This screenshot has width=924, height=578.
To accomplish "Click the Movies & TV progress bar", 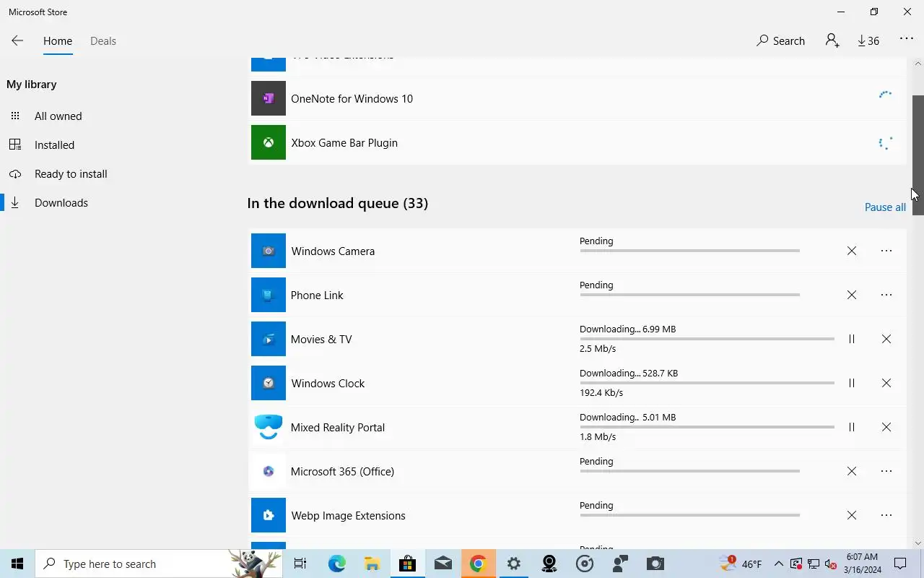I will pos(707,339).
